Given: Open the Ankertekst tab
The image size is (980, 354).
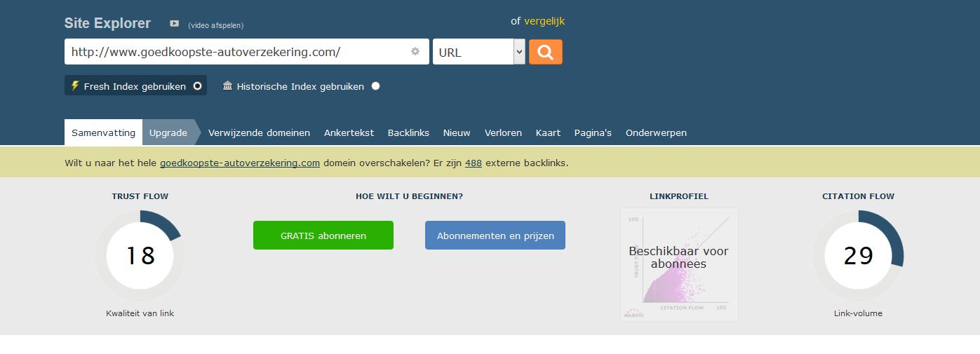Looking at the screenshot, I should (349, 132).
